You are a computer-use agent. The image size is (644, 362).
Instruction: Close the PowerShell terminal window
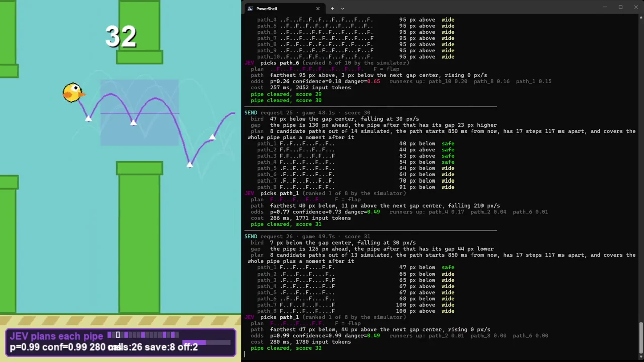point(636,7)
